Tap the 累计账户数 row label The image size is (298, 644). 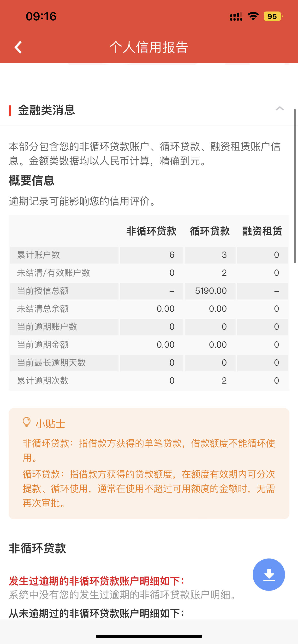[39, 255]
